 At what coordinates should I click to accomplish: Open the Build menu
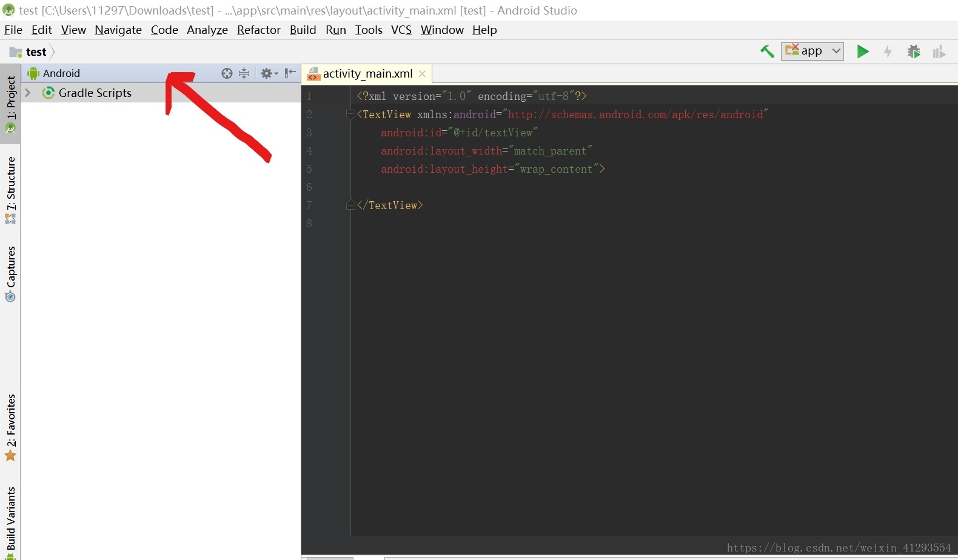[x=303, y=30]
